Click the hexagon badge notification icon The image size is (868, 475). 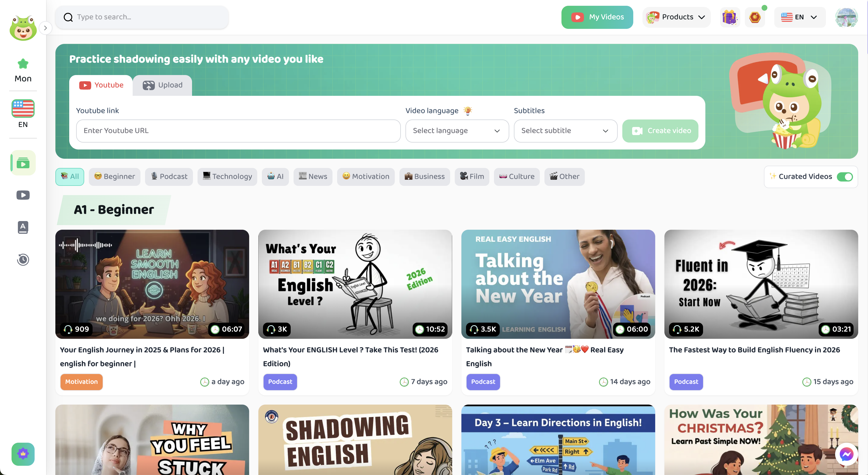point(755,17)
